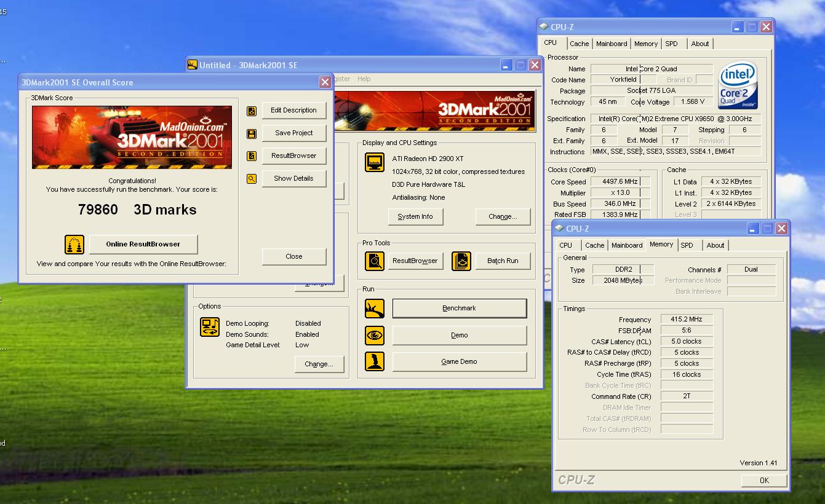Click the Batch Run icon
The width and height of the screenshot is (825, 504).
(461, 261)
